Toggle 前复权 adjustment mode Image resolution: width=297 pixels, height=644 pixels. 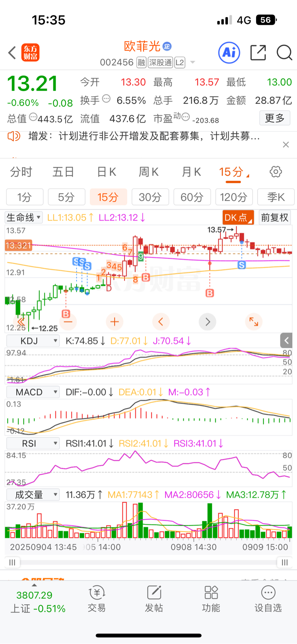(x=275, y=218)
